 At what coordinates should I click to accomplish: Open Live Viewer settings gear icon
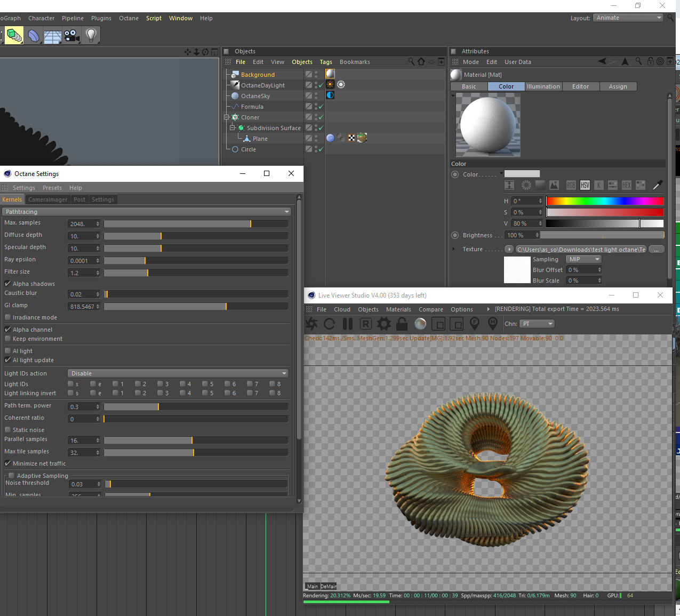point(383,324)
